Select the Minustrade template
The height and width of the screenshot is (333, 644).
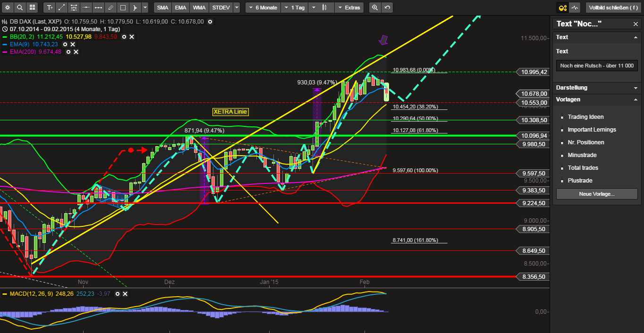pyautogui.click(x=582, y=155)
